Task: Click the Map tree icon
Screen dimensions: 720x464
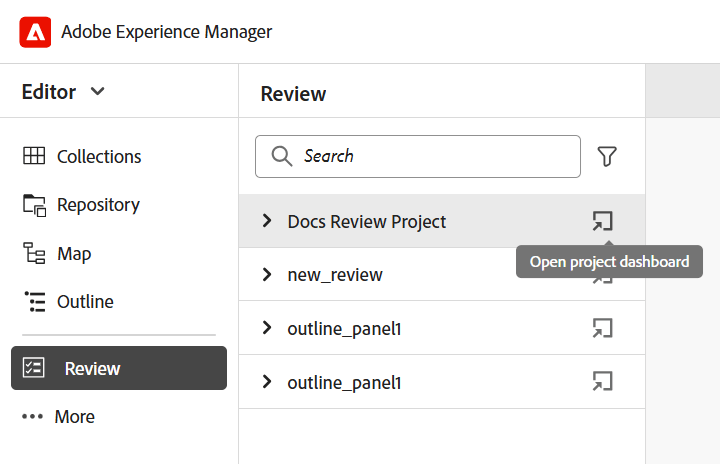Action: coord(34,254)
